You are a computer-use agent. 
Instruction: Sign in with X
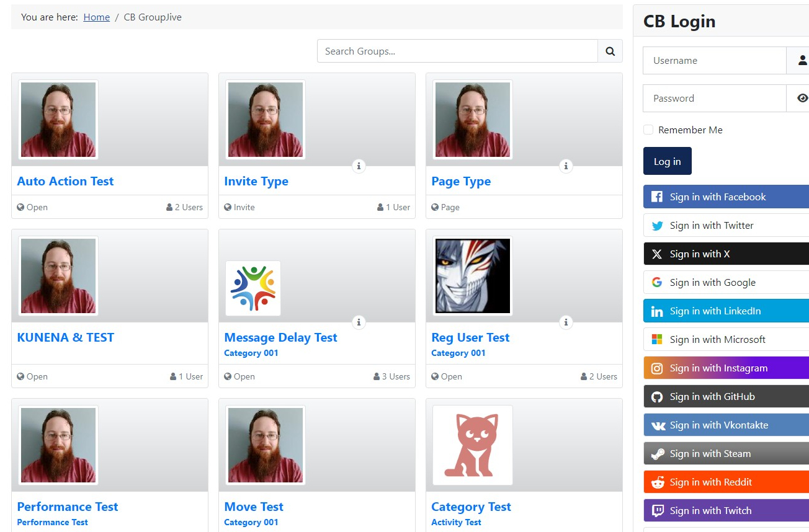726,254
